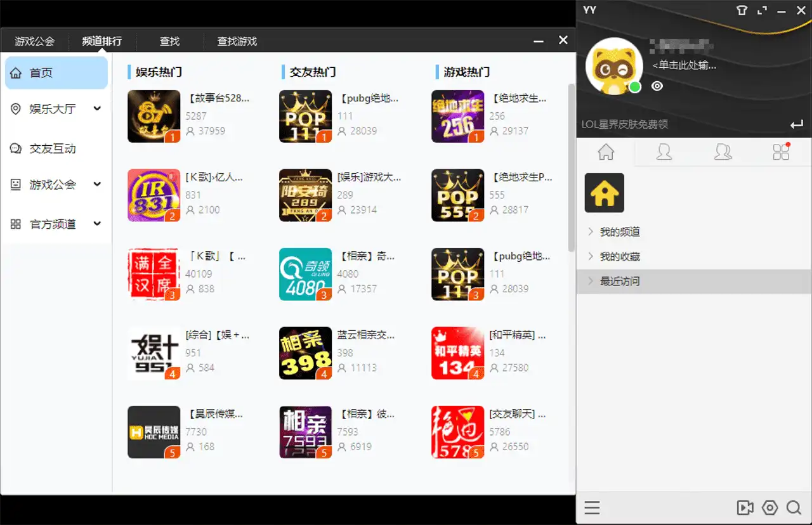The height and width of the screenshot is (525, 812).
Task: Click the search magnifier icon at bottom
Action: [x=794, y=508]
